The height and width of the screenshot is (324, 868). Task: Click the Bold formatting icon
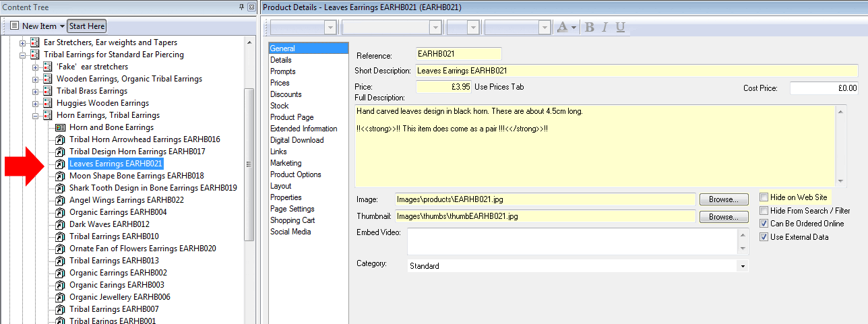point(590,27)
